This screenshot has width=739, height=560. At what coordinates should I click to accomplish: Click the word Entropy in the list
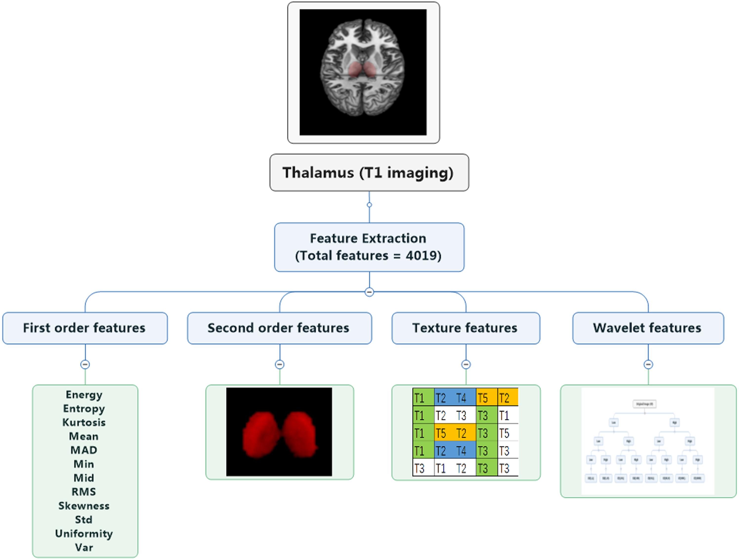click(x=84, y=409)
